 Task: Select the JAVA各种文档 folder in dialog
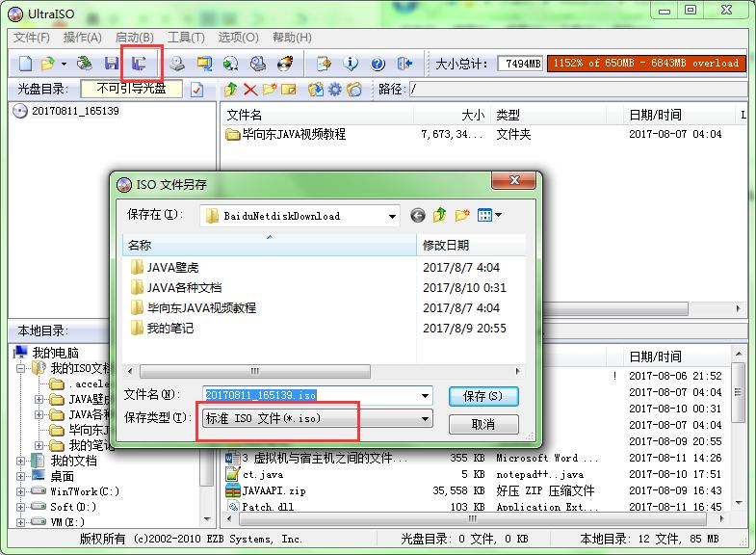coord(176,288)
